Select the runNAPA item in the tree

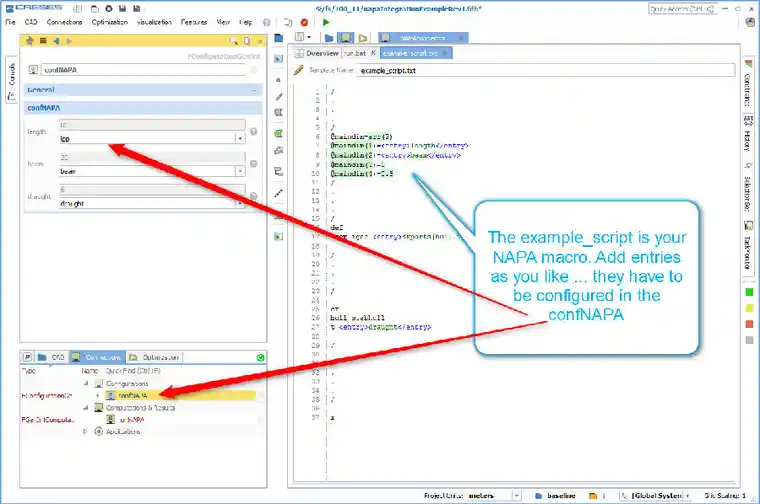pyautogui.click(x=132, y=420)
